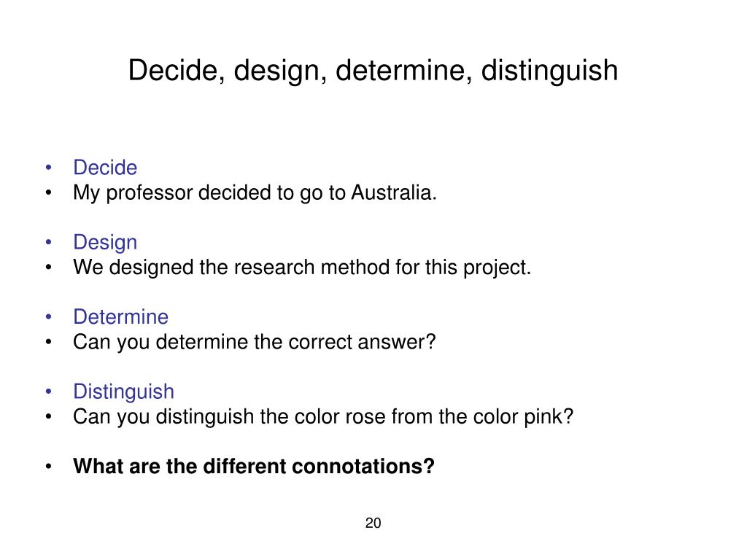Select the blue 'Design' heading
Viewport: 747px width, 560px height.
(105, 242)
